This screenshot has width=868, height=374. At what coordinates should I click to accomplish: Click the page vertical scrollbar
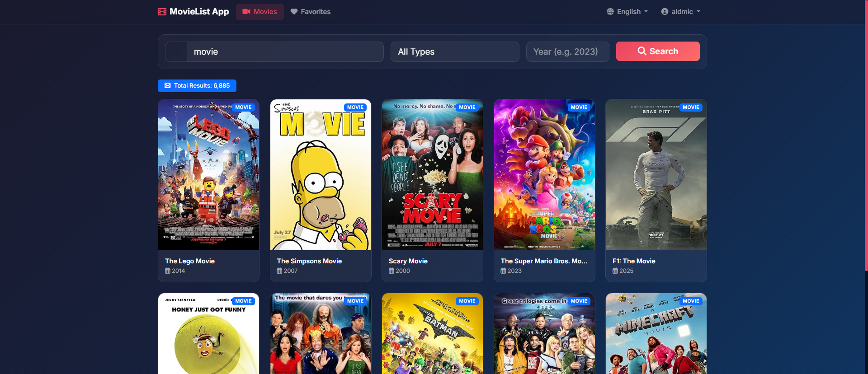click(866, 136)
